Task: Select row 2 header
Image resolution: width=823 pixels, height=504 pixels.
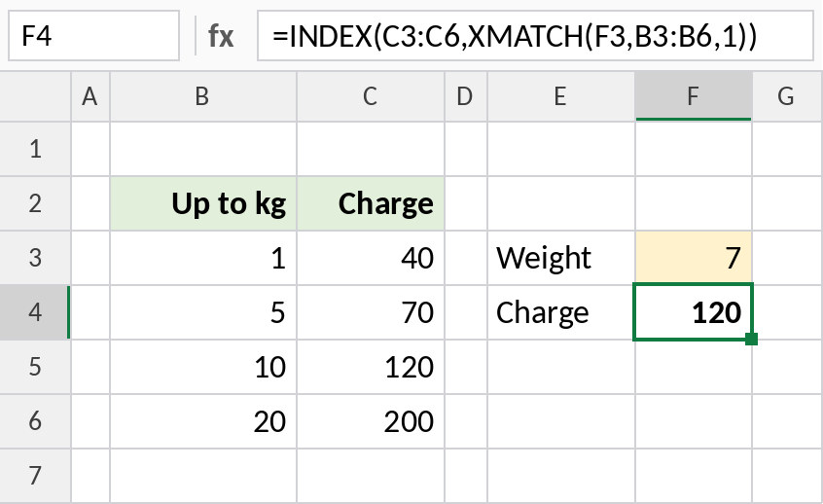Action: [x=35, y=203]
